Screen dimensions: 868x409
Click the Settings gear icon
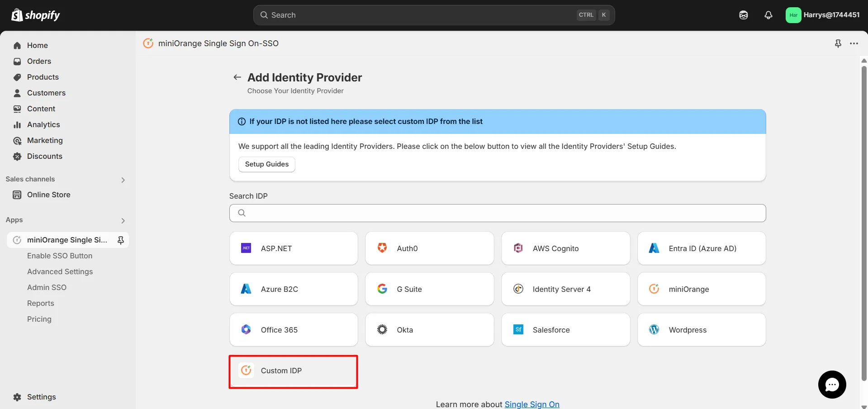17,397
